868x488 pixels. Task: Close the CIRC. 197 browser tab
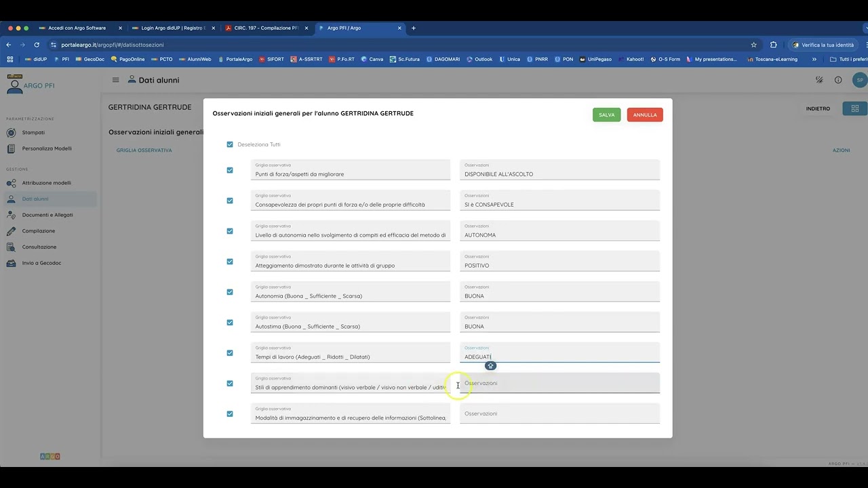point(307,28)
